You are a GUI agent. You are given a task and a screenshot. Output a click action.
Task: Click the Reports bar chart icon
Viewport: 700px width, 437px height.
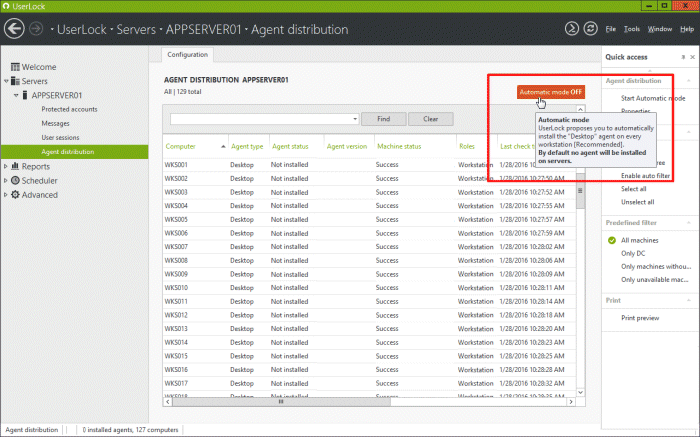tap(16, 166)
